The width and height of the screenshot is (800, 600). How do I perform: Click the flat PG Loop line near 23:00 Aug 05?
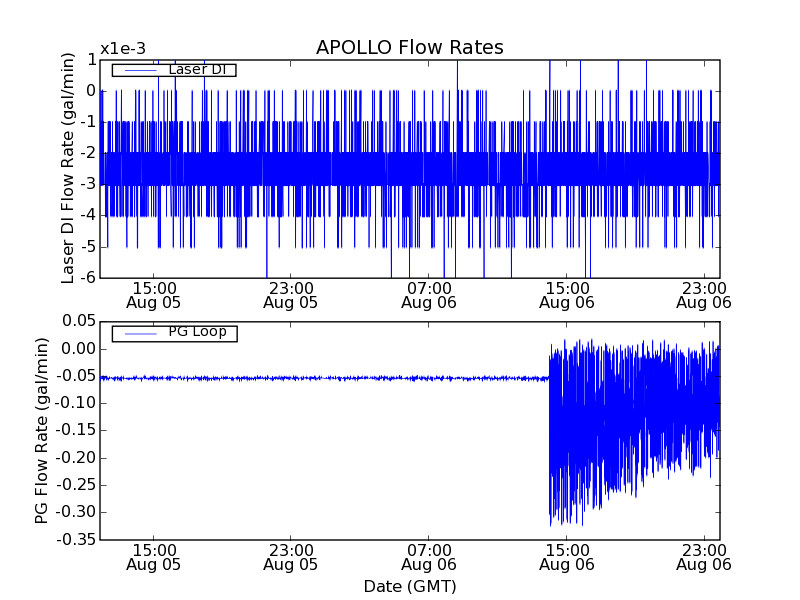click(x=291, y=378)
